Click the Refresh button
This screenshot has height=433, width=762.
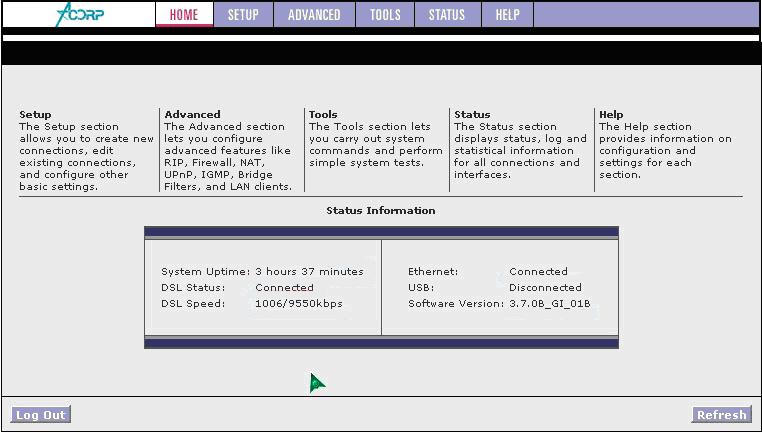click(x=722, y=415)
